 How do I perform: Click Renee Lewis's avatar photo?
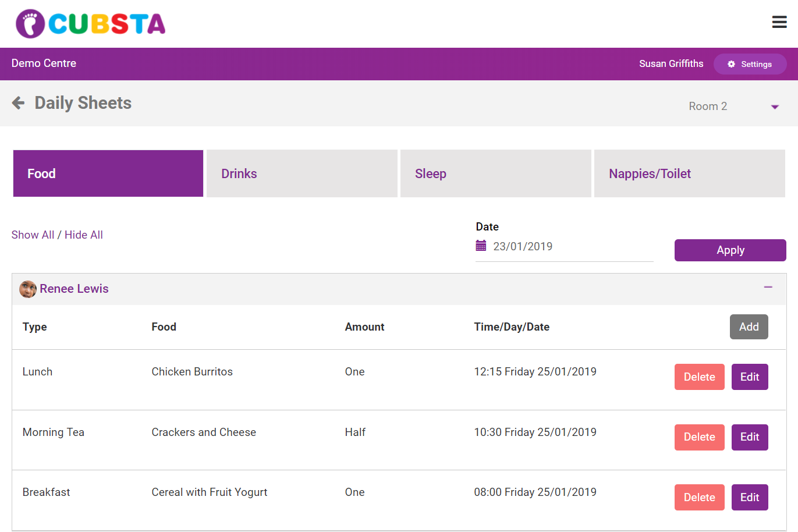point(27,289)
